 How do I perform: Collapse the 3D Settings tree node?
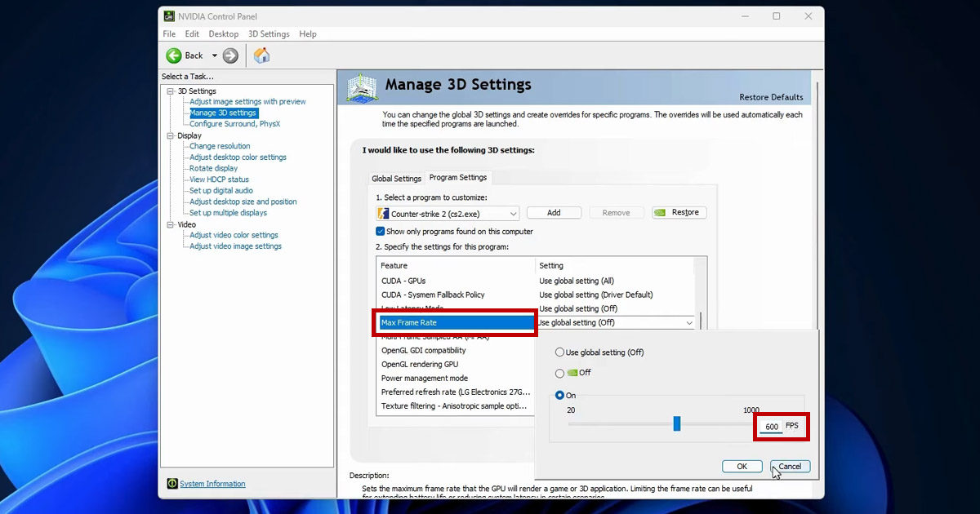(171, 91)
